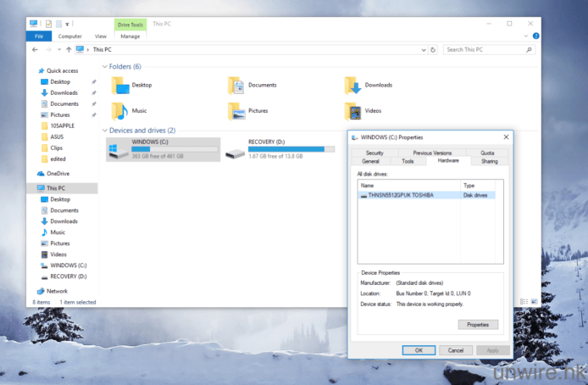Collapse the Folders (6) group
This screenshot has height=385, width=588.
[105, 66]
